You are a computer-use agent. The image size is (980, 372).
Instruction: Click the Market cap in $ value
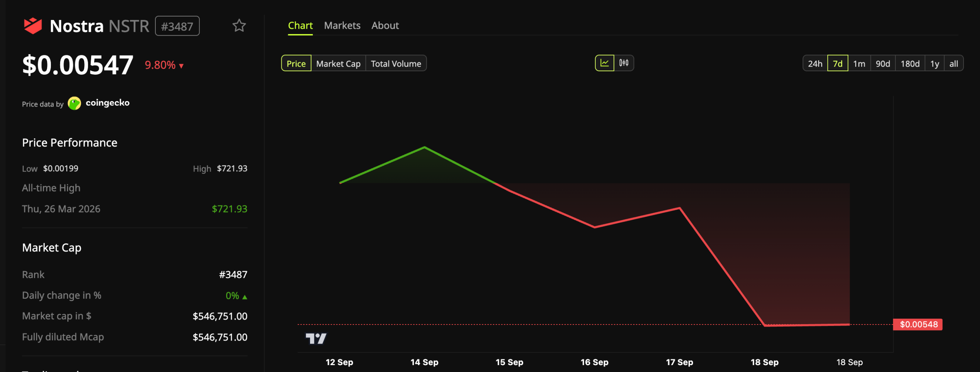click(220, 316)
